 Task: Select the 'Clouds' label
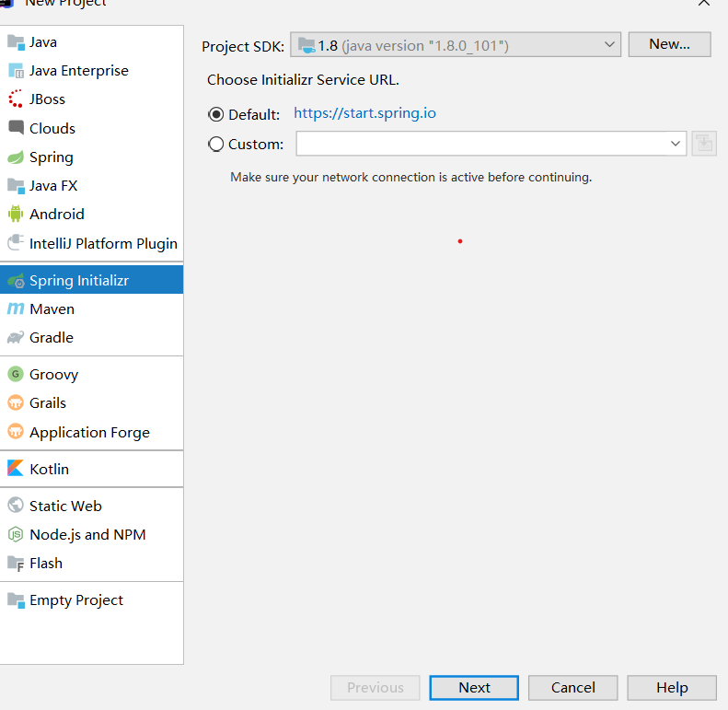click(52, 128)
